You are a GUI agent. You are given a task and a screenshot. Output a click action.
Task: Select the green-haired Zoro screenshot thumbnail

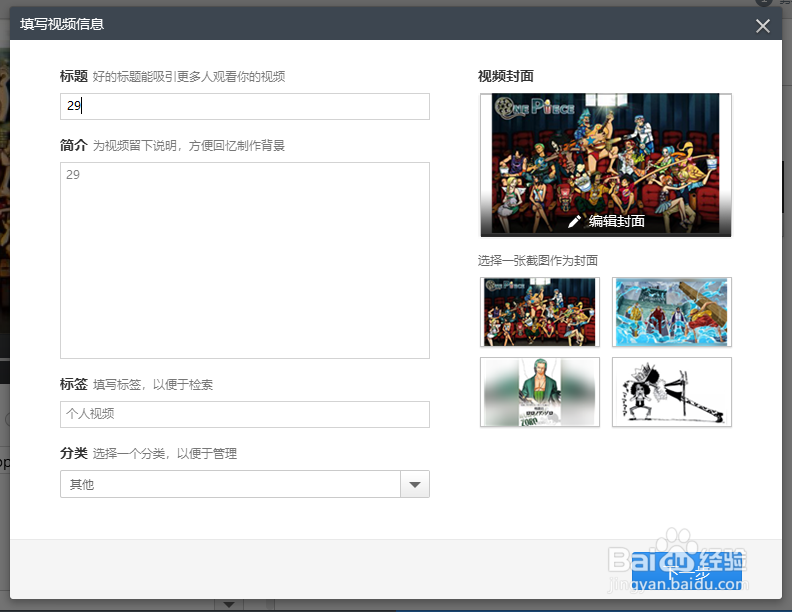point(539,392)
